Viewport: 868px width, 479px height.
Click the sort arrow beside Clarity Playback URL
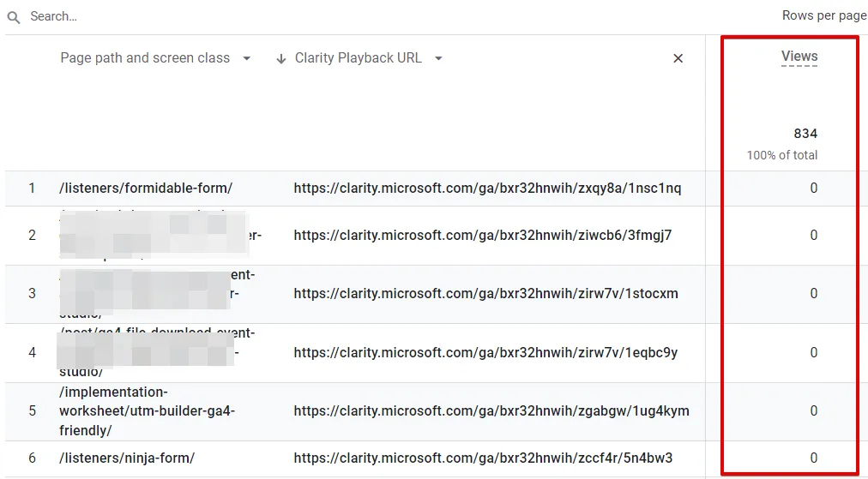pos(280,59)
